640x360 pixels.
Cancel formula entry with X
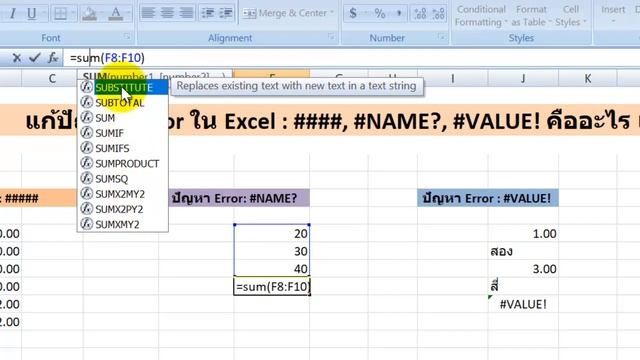click(x=17, y=58)
